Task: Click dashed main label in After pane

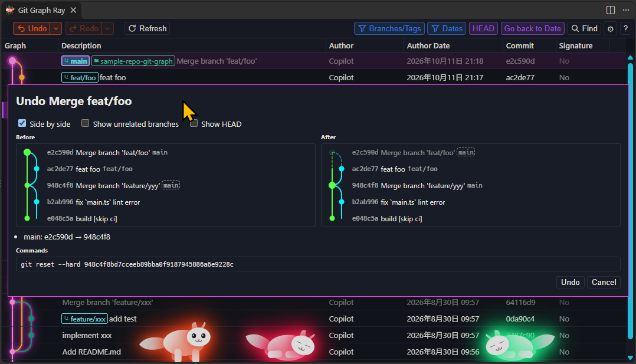Action: (465, 153)
